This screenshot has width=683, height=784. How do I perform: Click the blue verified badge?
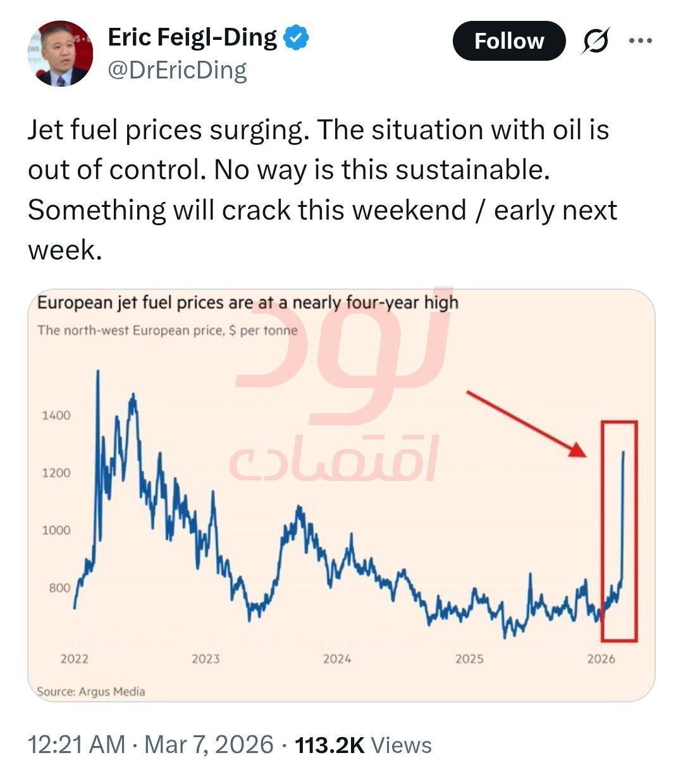295,39
